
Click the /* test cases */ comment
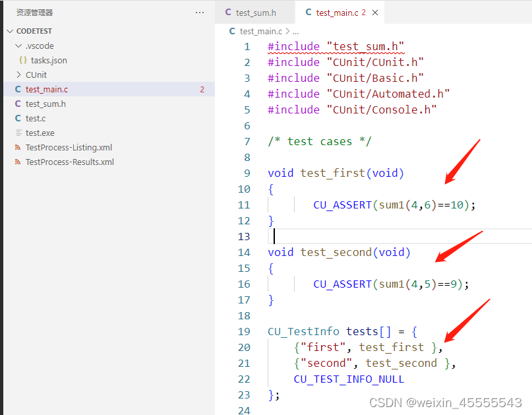tap(320, 141)
